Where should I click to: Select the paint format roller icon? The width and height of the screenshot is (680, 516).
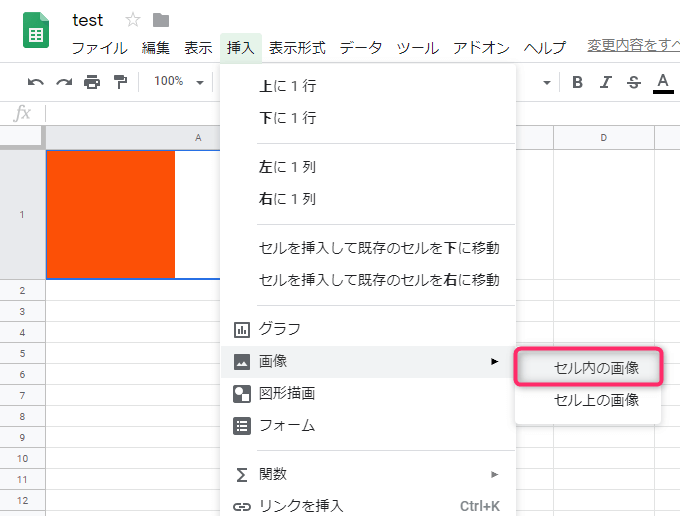pos(120,82)
